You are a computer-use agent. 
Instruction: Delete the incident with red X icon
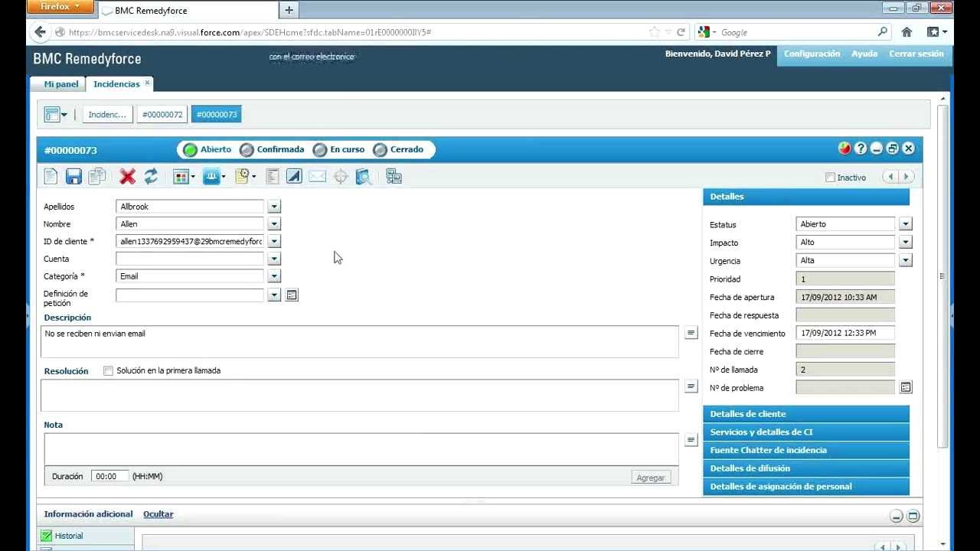(x=128, y=177)
